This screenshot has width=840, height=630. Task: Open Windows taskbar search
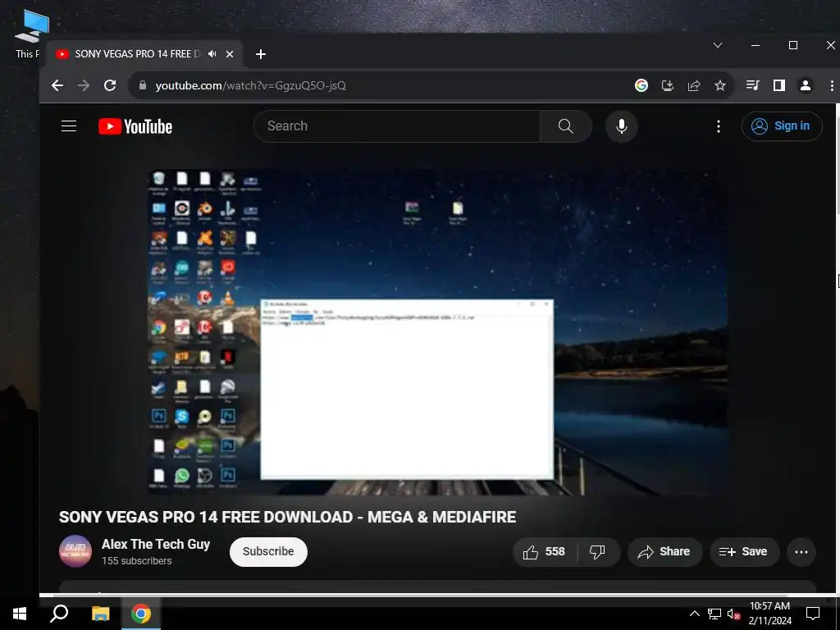(59, 614)
